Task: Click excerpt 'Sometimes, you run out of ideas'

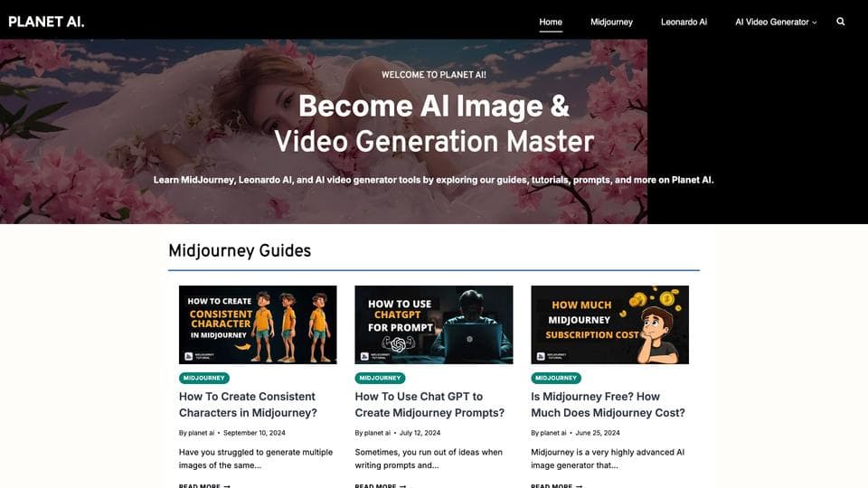Action: tap(429, 459)
